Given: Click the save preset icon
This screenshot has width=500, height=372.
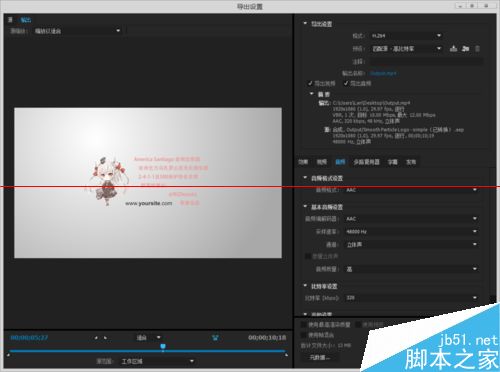Looking at the screenshot, I should (x=453, y=49).
